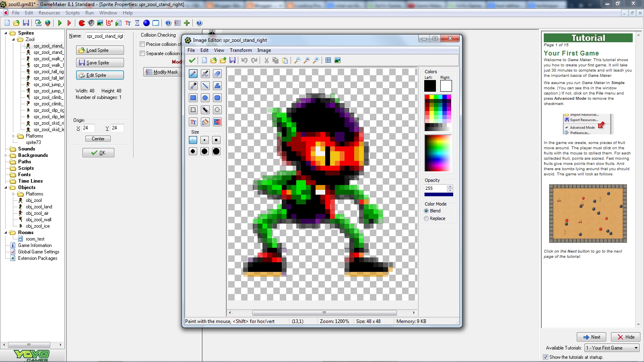The image size is (644, 362).
Task: Open the Image menu in Image Editor
Action: (264, 50)
